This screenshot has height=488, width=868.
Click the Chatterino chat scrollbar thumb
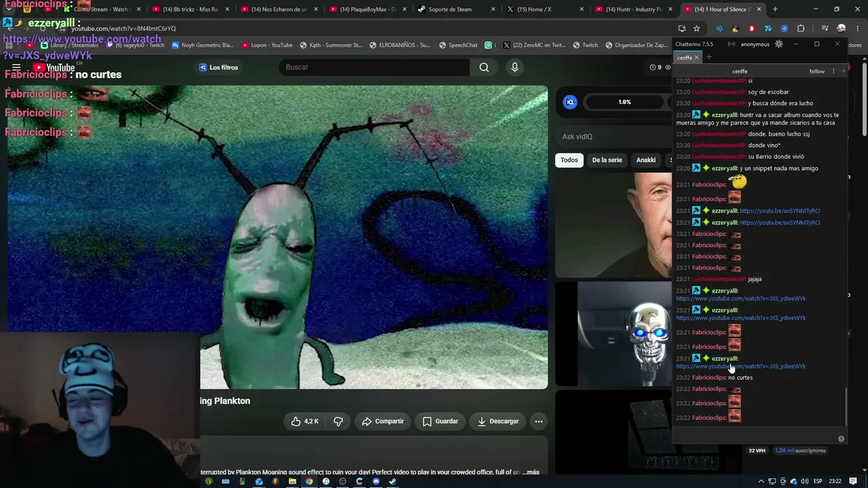coord(846,405)
